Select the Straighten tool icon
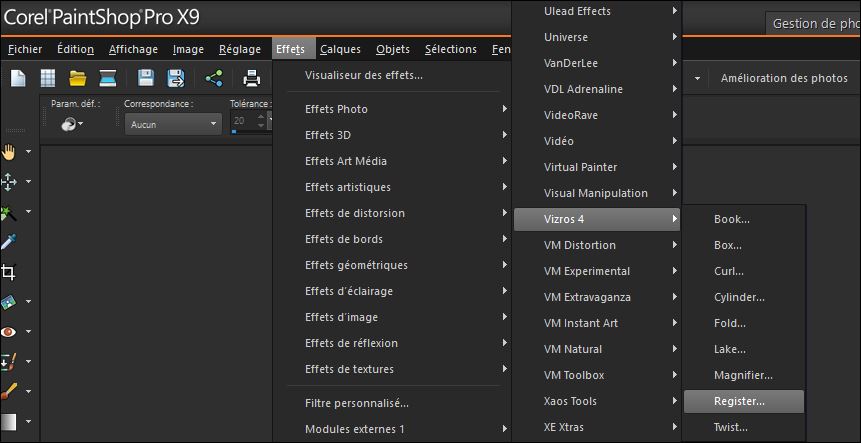 (x=9, y=302)
